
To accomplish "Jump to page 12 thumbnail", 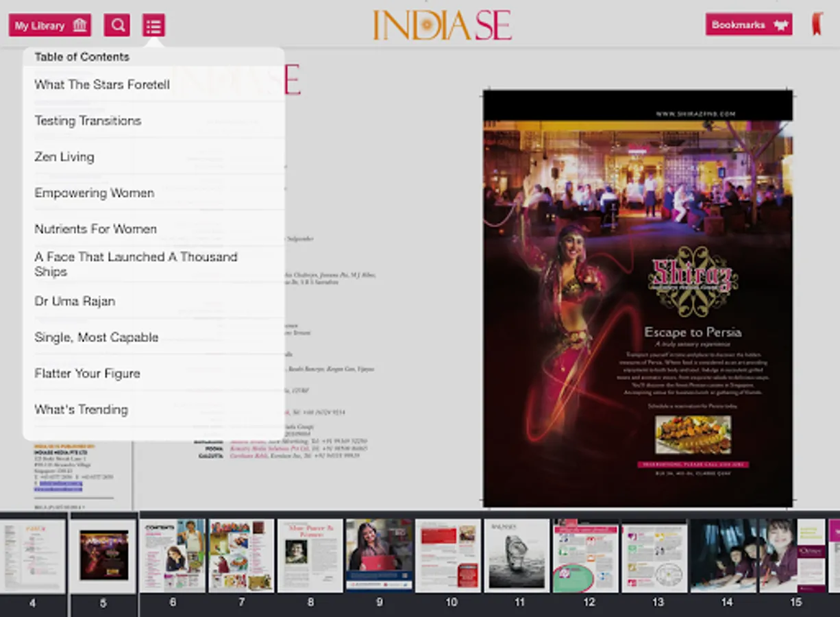I will click(586, 556).
